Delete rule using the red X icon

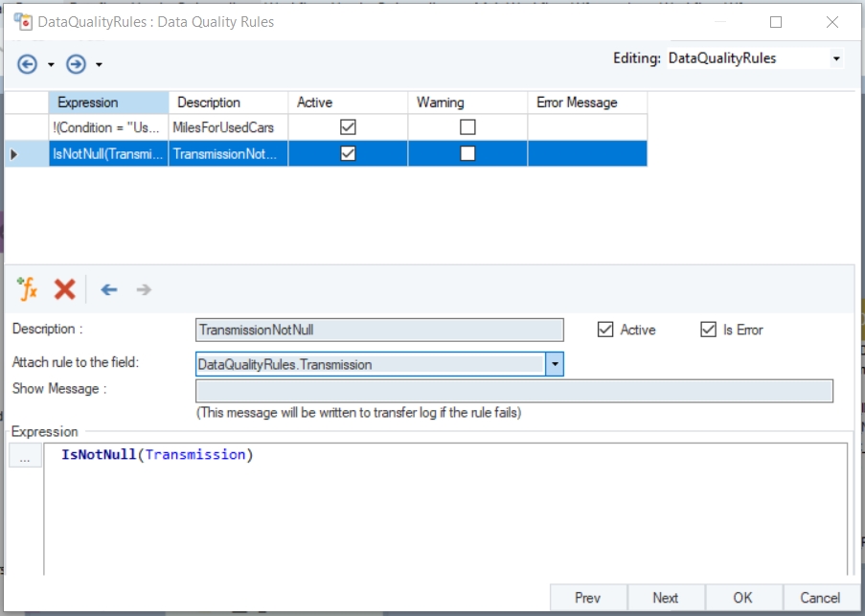click(x=64, y=288)
